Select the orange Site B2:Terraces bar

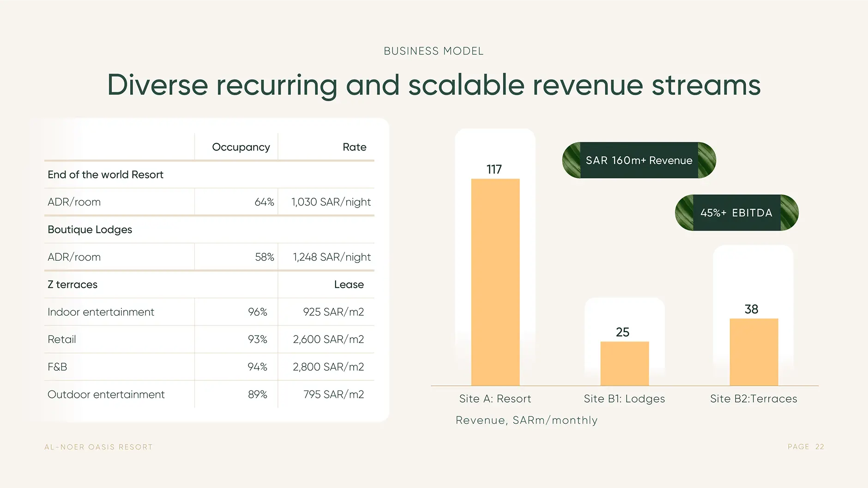pos(753,352)
